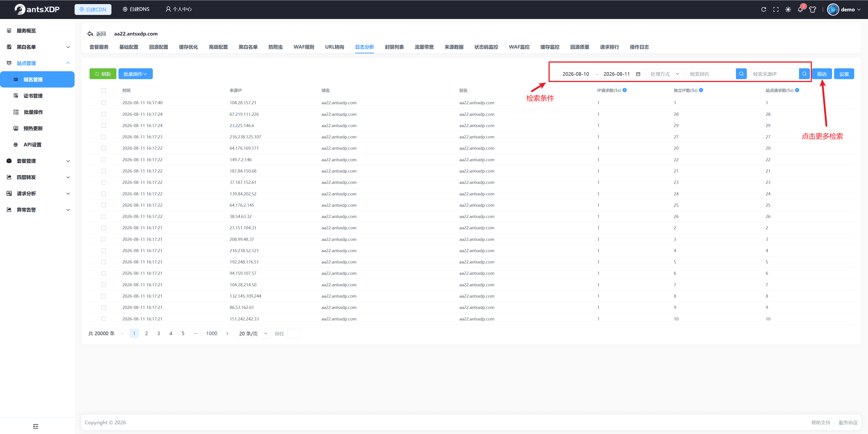Click the 设置 settings button
The width and height of the screenshot is (868, 434).
coord(844,74)
